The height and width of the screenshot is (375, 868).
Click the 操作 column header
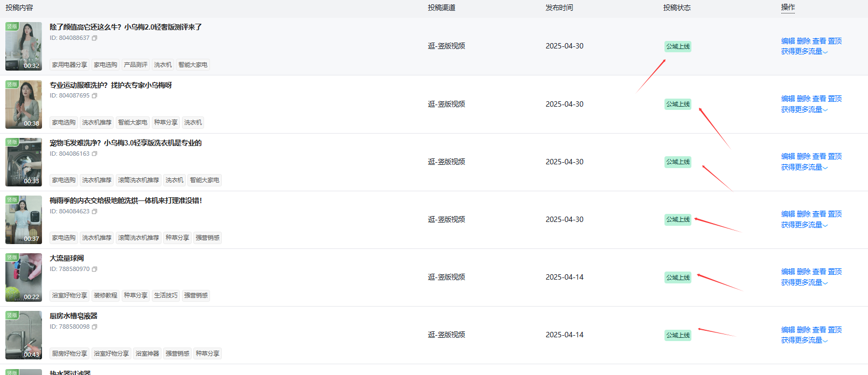click(788, 8)
